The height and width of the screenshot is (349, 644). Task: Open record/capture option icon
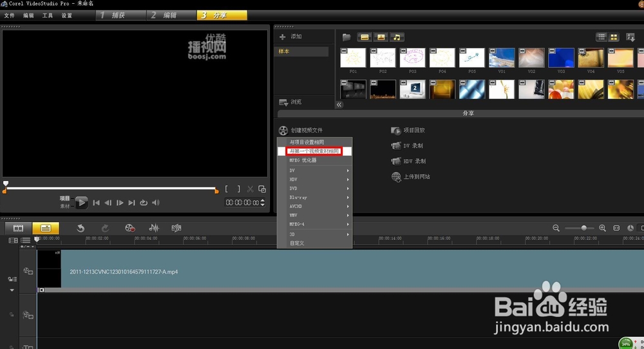(x=130, y=229)
